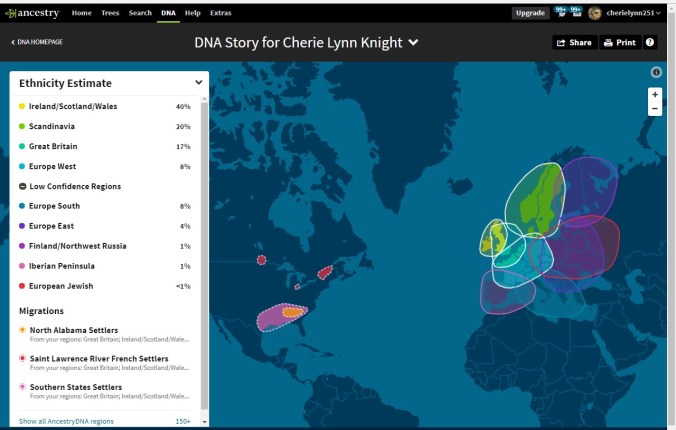Open the Home menu item

pyautogui.click(x=81, y=13)
